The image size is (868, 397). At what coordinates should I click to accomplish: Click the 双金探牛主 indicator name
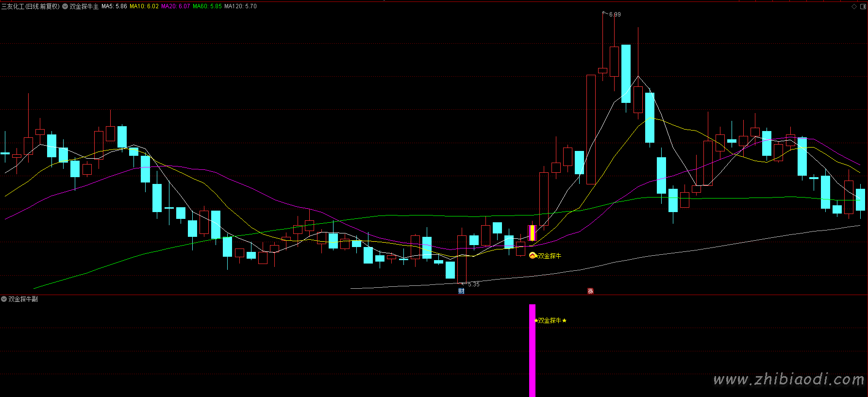[84, 6]
